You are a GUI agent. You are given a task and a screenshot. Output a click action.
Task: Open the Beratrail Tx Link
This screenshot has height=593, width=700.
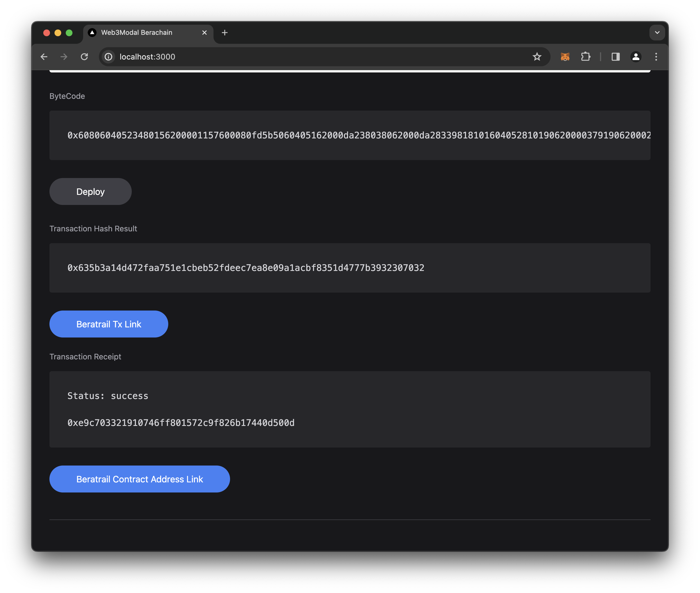tap(109, 324)
